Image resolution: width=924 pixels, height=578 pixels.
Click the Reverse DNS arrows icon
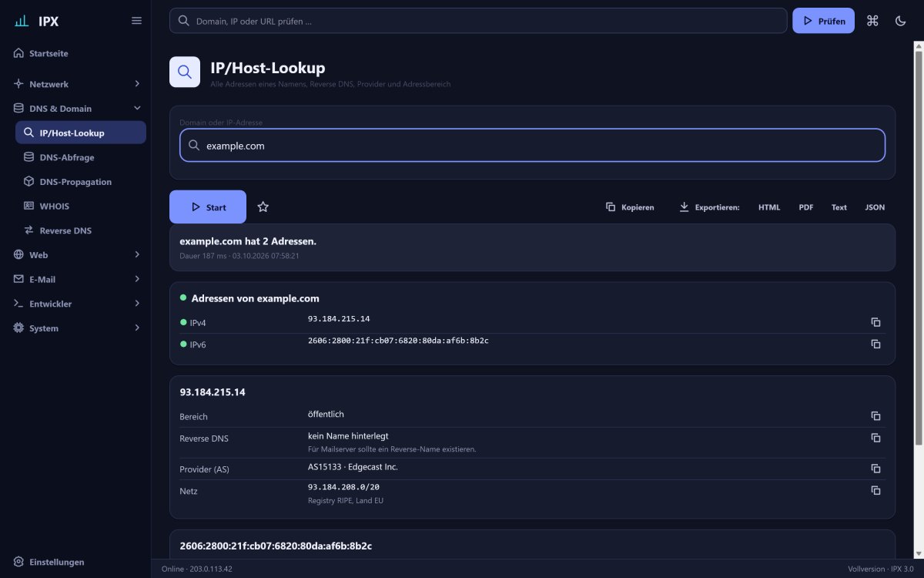click(x=29, y=230)
